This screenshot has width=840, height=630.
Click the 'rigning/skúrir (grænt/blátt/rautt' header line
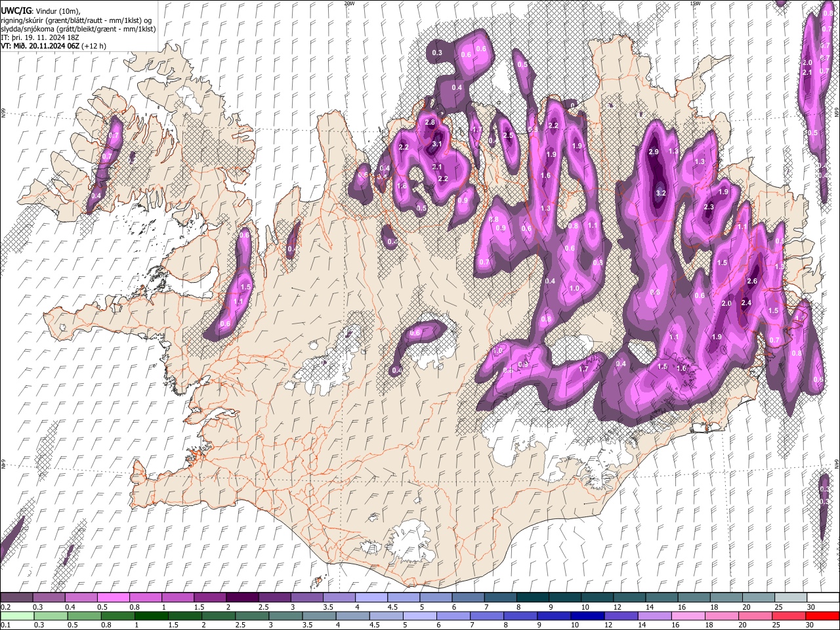[x=76, y=20]
